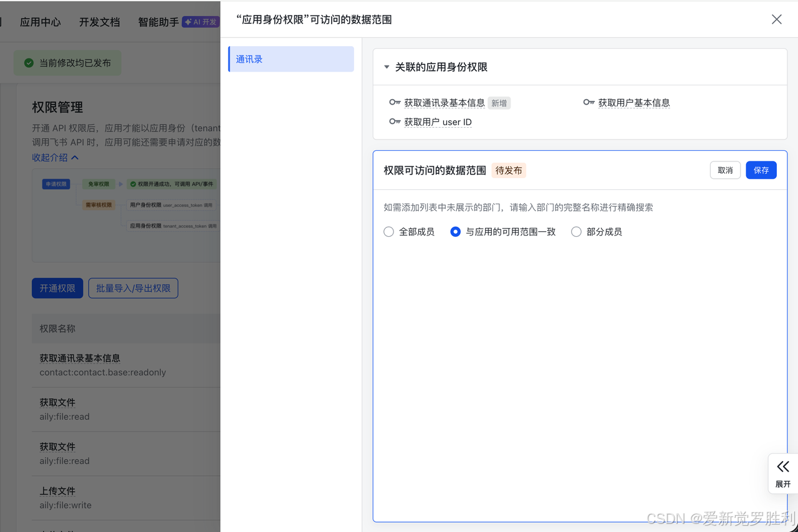
Task: Click the 取消 button
Action: click(x=725, y=170)
